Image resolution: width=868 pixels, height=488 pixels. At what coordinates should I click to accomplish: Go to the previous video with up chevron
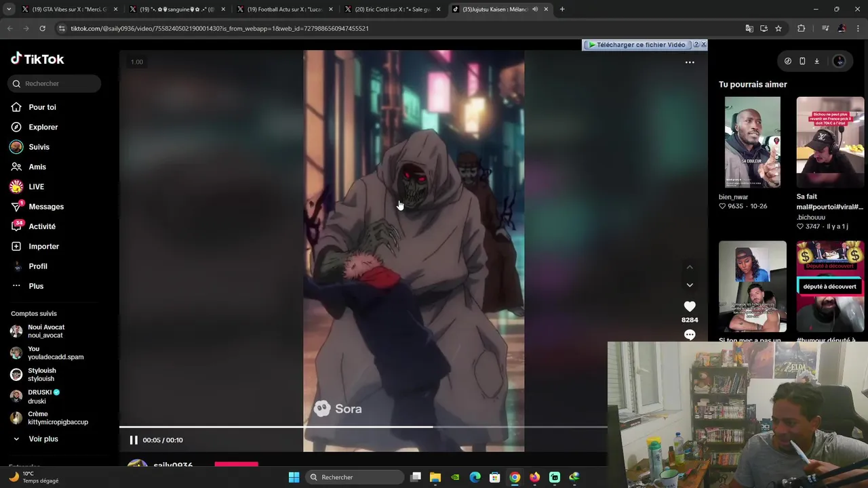[x=690, y=267]
